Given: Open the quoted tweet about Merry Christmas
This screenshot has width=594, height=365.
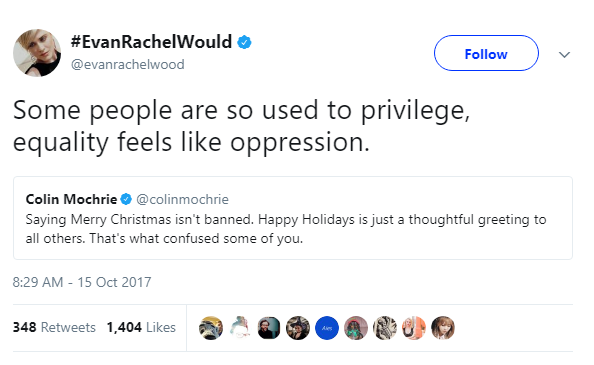Looking at the screenshot, I should pos(293,218).
